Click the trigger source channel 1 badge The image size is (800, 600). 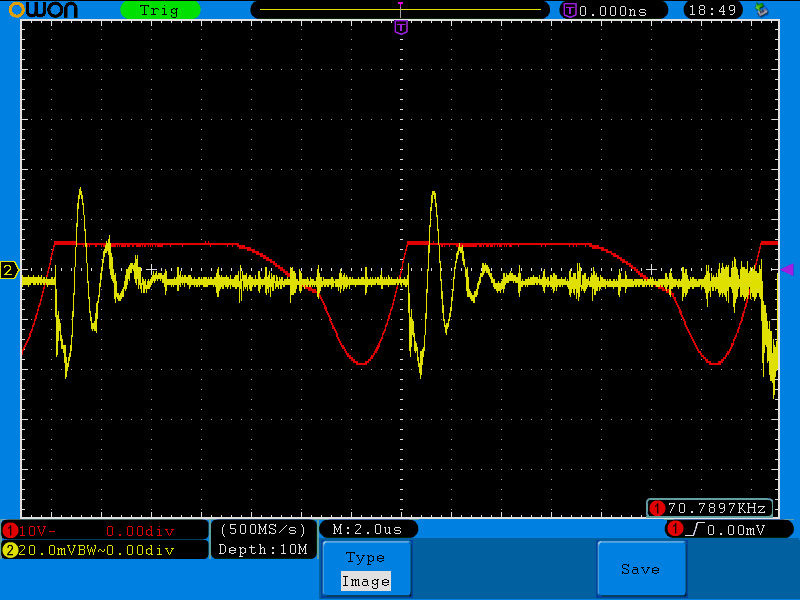tap(676, 529)
